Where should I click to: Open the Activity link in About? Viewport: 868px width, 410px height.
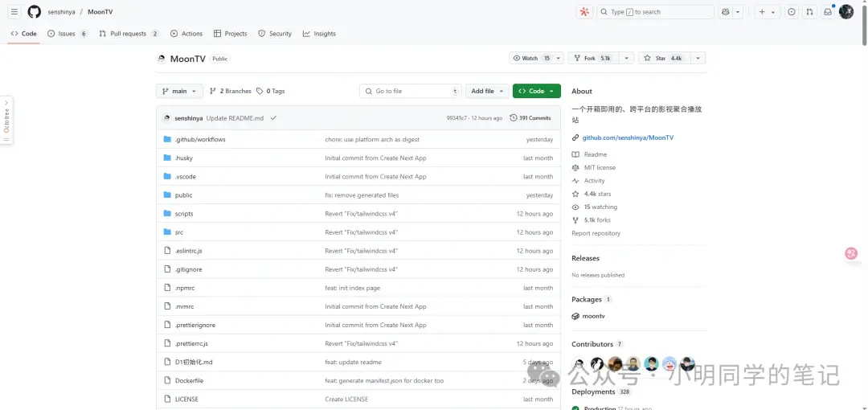tap(594, 181)
